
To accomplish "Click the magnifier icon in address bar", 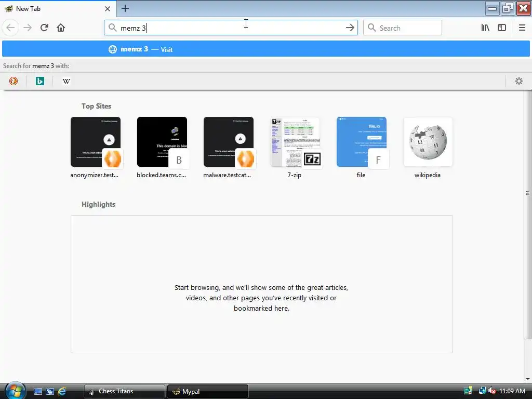I will (113, 28).
